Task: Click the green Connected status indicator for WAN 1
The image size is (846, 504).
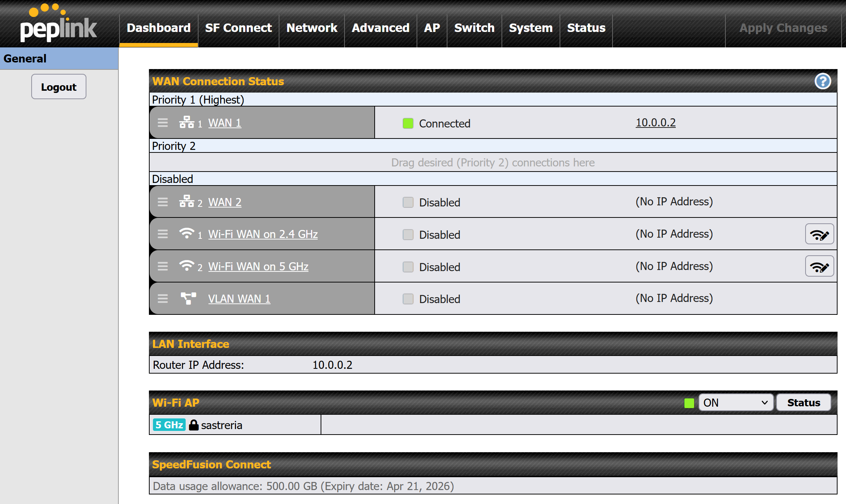Action: click(408, 123)
